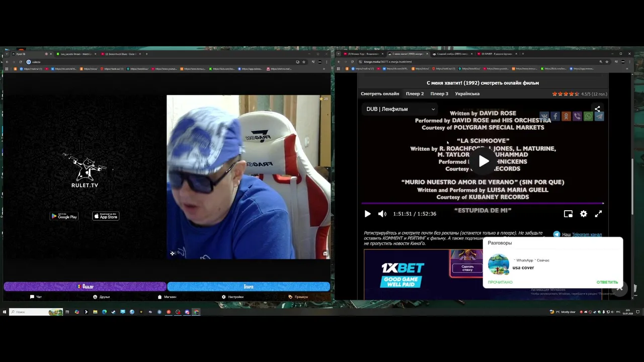
Task: Select the Leo_Lacoste Stream tab in left browser
Action: coord(75,54)
